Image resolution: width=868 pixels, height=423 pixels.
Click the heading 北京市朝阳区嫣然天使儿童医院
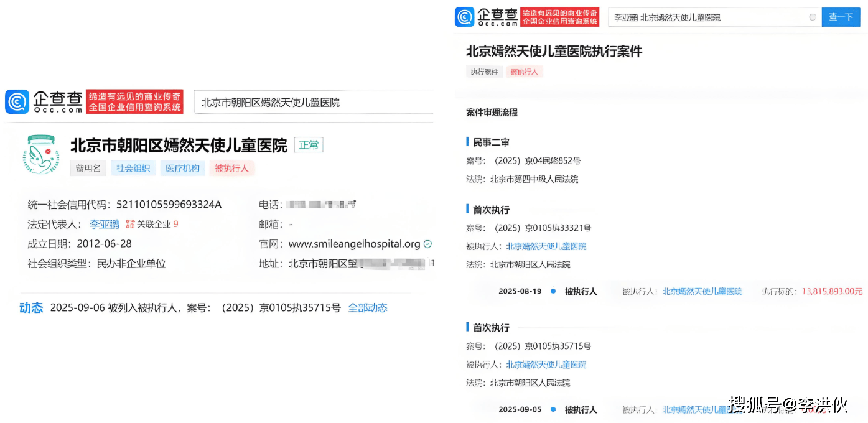click(x=179, y=146)
